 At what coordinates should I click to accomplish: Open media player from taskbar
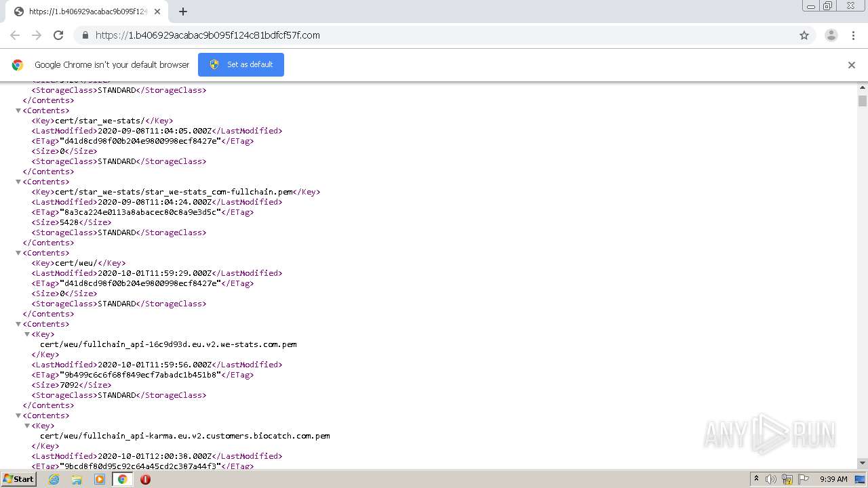coord(100,479)
